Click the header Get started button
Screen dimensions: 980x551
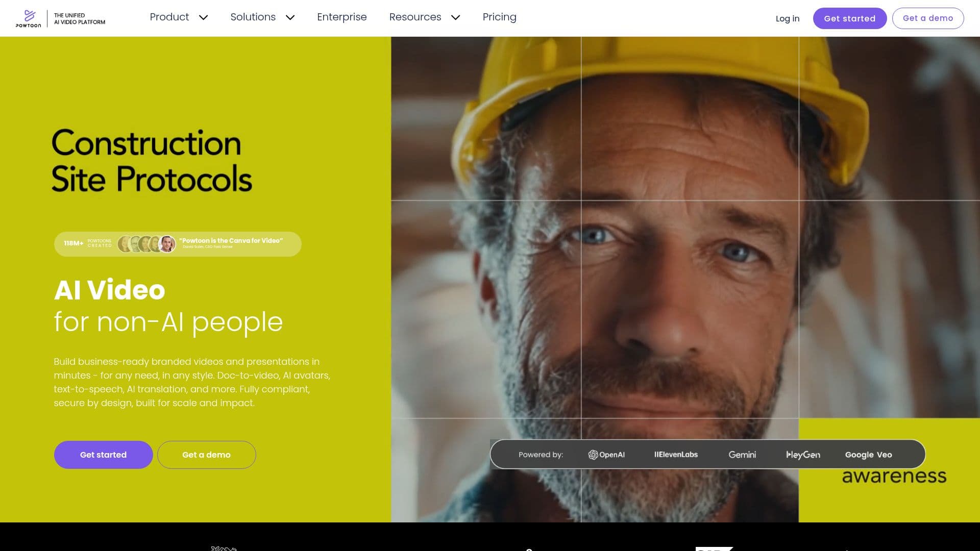[x=849, y=18]
